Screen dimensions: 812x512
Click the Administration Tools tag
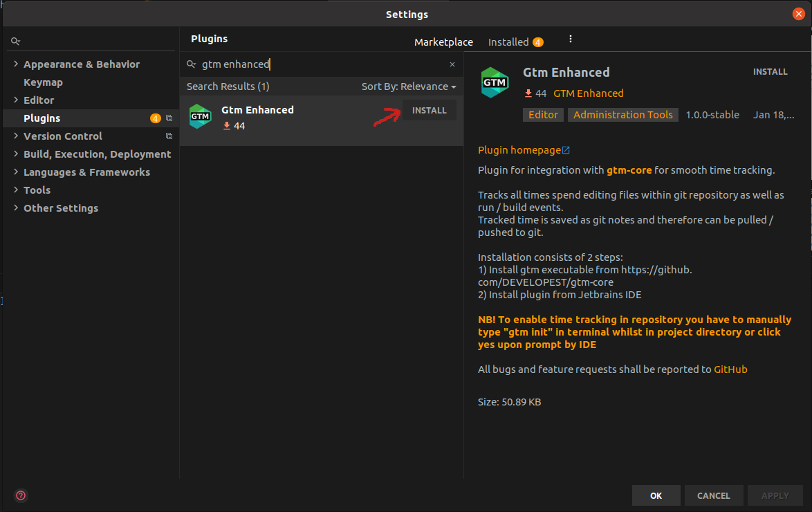pos(623,115)
